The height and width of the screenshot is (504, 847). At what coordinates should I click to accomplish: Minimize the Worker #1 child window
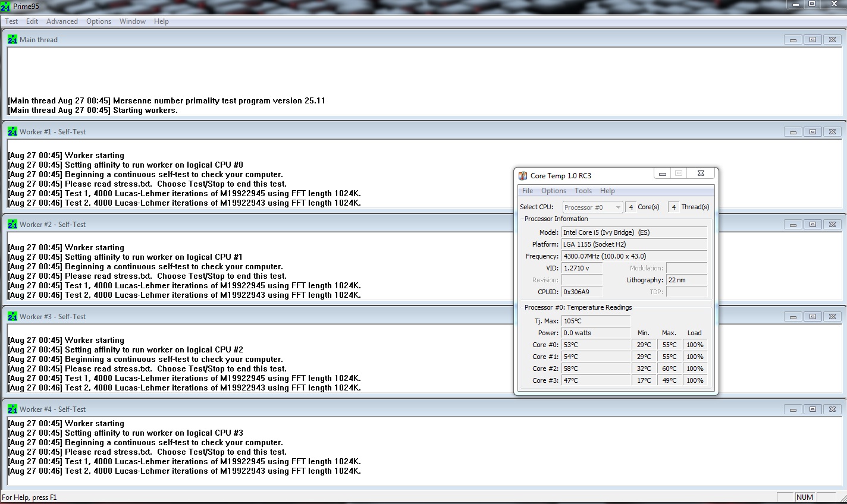[793, 132]
